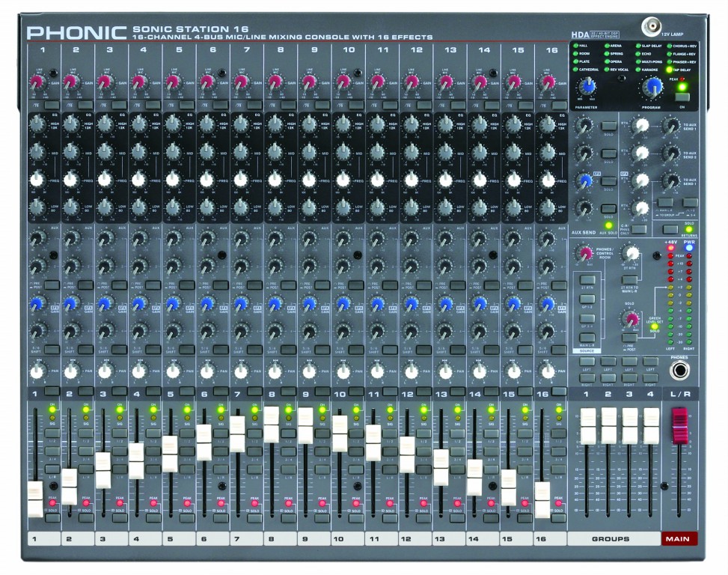Assign group 4 to LEFT bus

tap(650, 362)
